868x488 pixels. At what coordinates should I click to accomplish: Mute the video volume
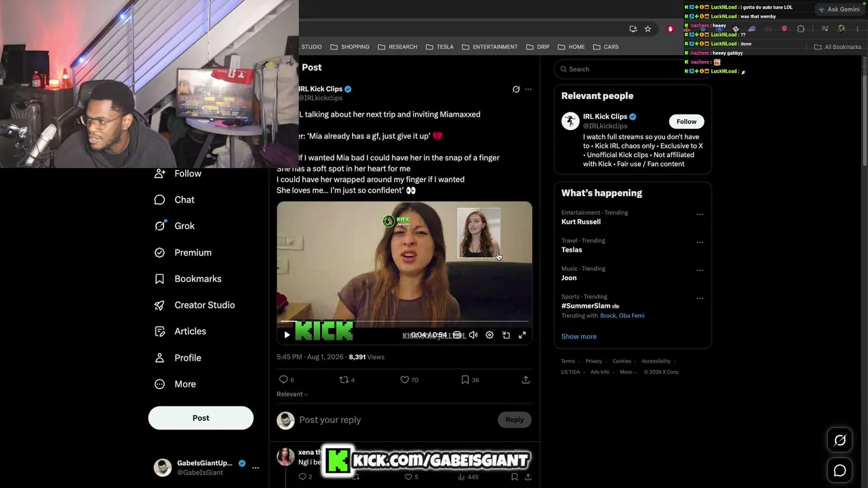(x=473, y=335)
